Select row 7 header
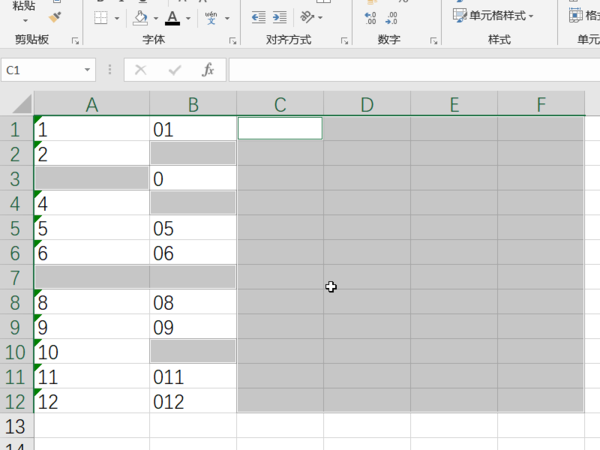Image resolution: width=600 pixels, height=450 pixels. point(16,277)
